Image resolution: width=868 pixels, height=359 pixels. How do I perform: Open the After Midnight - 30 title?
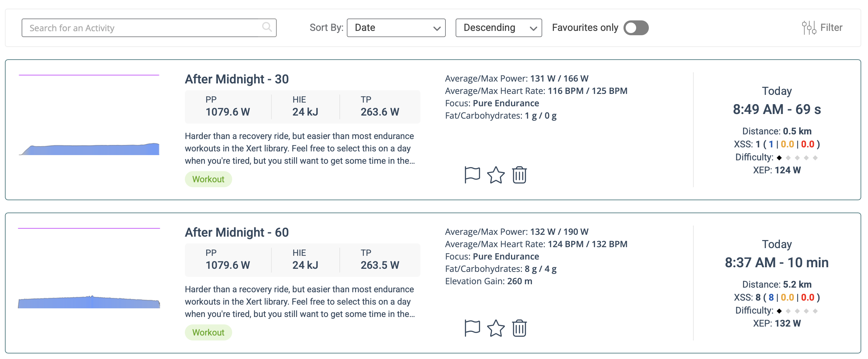[x=236, y=79]
